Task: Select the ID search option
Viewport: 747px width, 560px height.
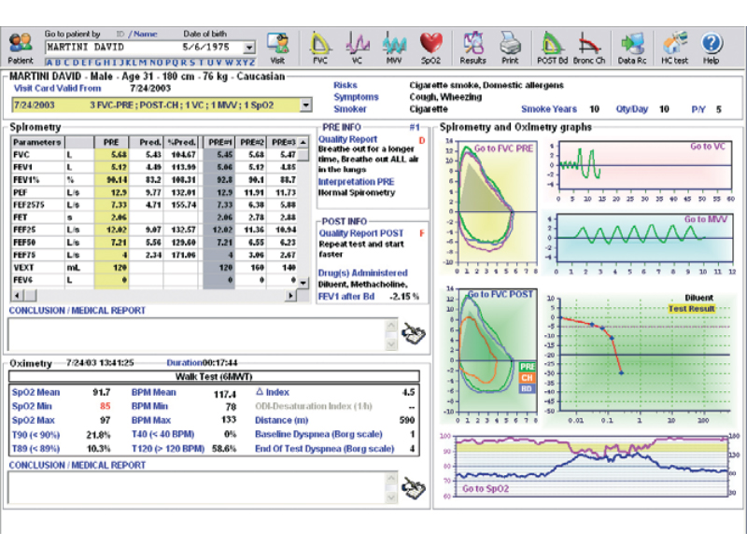Action: tap(120, 34)
